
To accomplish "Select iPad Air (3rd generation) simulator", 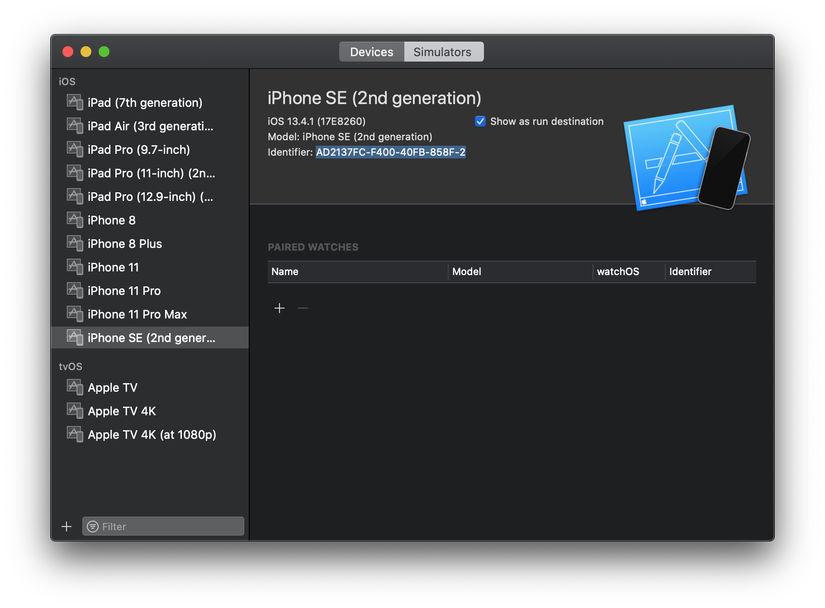I will coord(150,126).
